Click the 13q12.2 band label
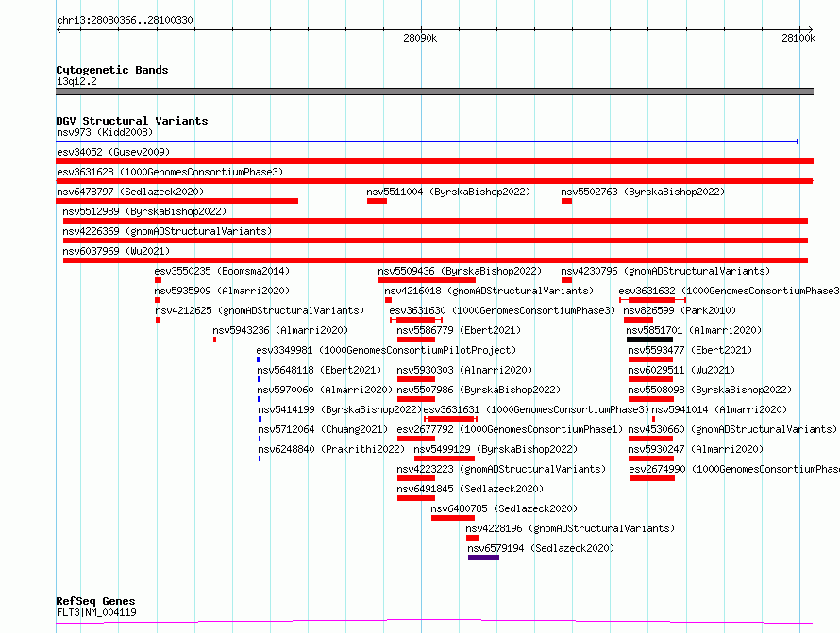Viewport: 840px width, 633px height. [76, 81]
